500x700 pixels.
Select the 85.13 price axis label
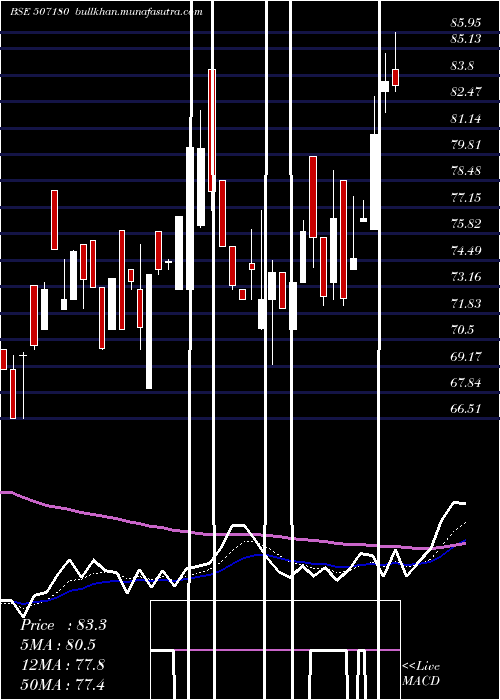(x=466, y=39)
